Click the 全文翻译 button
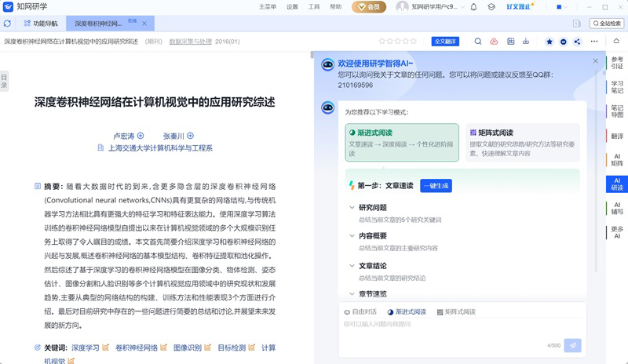The width and height of the screenshot is (628, 364). (x=445, y=42)
